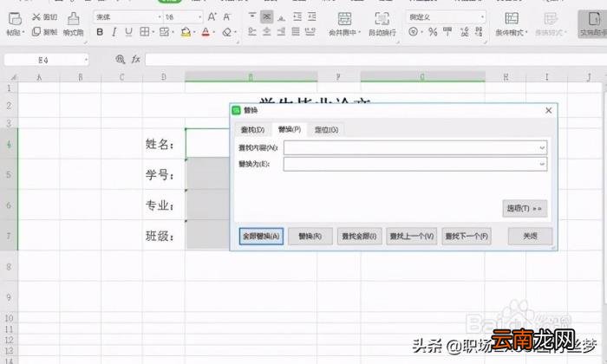Toggle italic formatting
This screenshot has height=364, width=607.
click(x=114, y=32)
